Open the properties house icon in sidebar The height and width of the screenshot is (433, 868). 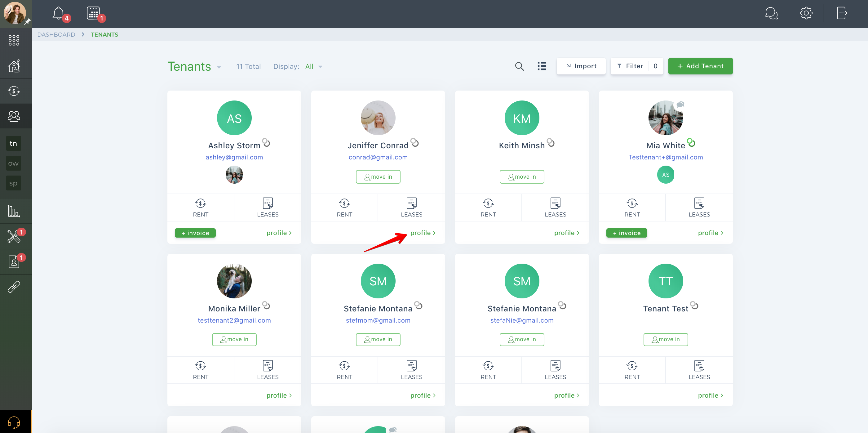[x=14, y=66]
